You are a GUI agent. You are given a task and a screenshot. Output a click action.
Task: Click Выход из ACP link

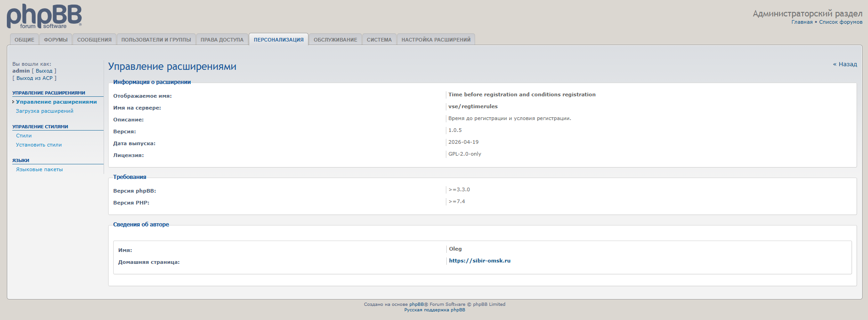(35, 78)
